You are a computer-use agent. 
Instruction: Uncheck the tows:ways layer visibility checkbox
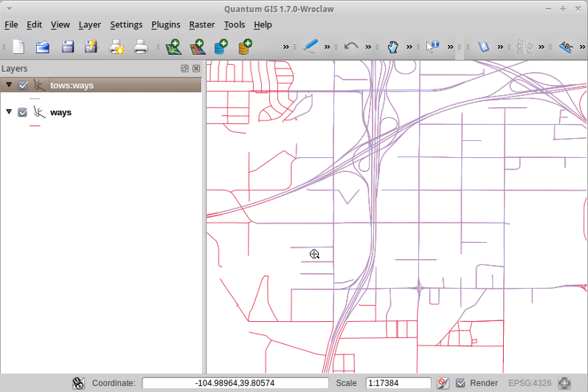(x=23, y=86)
